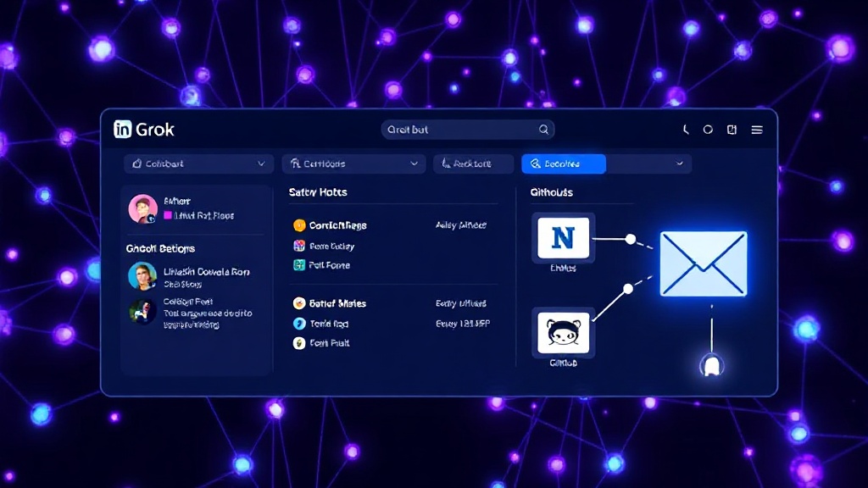868x488 pixels.
Task: Click chevron right of the Becolies tab
Action: (x=679, y=164)
